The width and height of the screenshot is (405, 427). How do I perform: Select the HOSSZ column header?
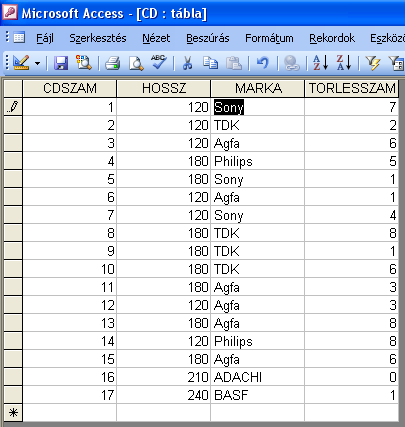coord(164,88)
